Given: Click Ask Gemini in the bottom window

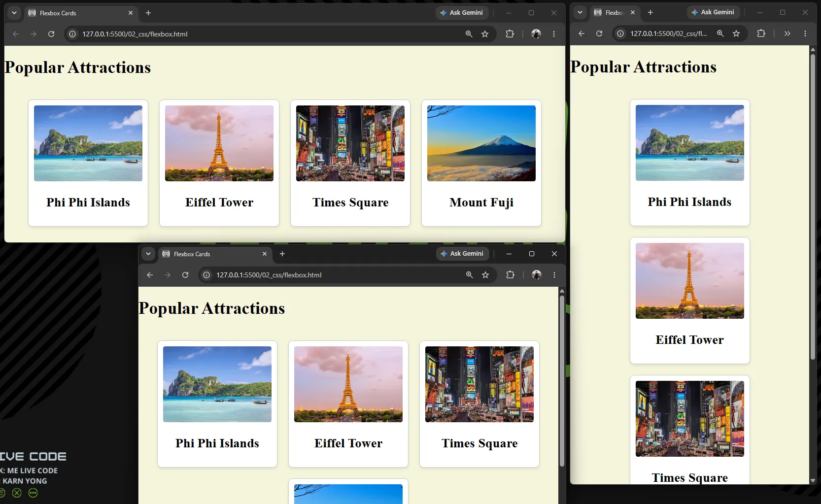Looking at the screenshot, I should coord(462,254).
